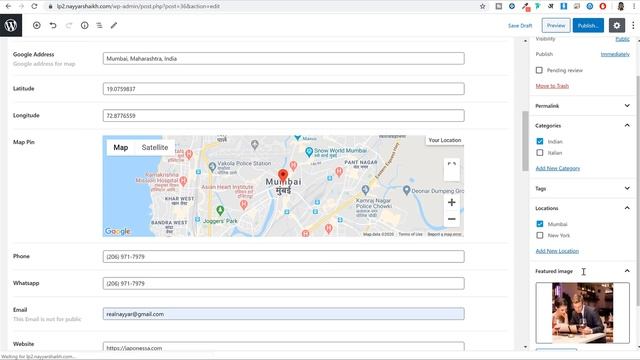Viewport: 640px width, 360px height.
Task: Go back in browser history
Action: pos(8,6)
